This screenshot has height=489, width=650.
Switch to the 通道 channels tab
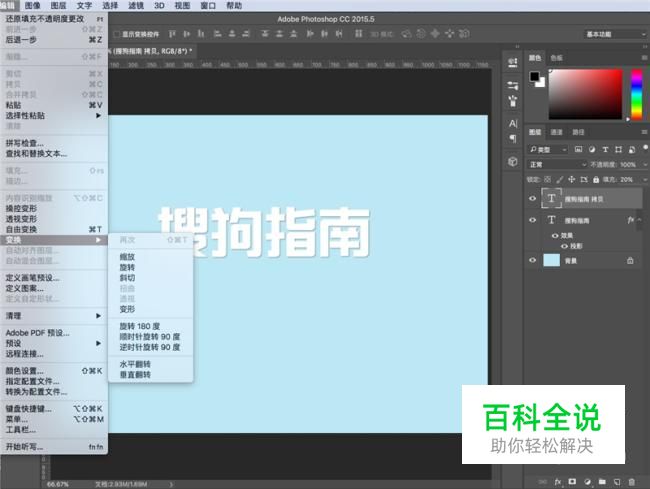coord(556,132)
